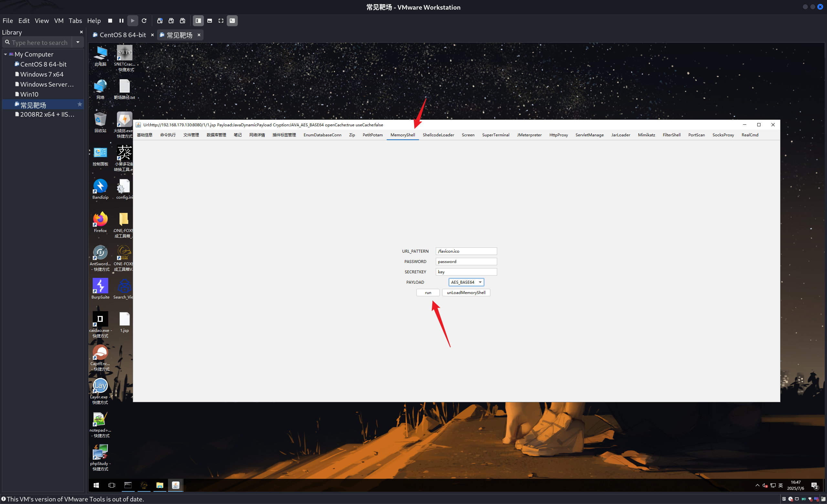The height and width of the screenshot is (504, 827).
Task: Toggle favorite star on 常见靶场
Action: [x=79, y=105]
